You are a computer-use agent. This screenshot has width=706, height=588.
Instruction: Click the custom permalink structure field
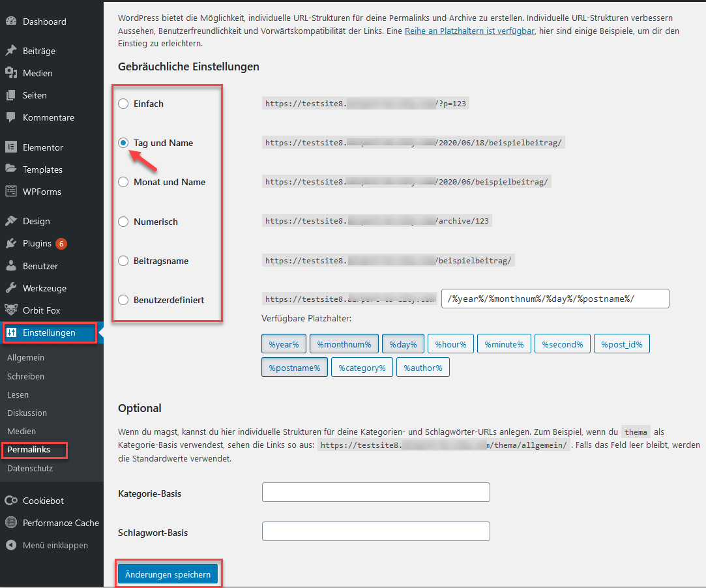click(x=555, y=299)
